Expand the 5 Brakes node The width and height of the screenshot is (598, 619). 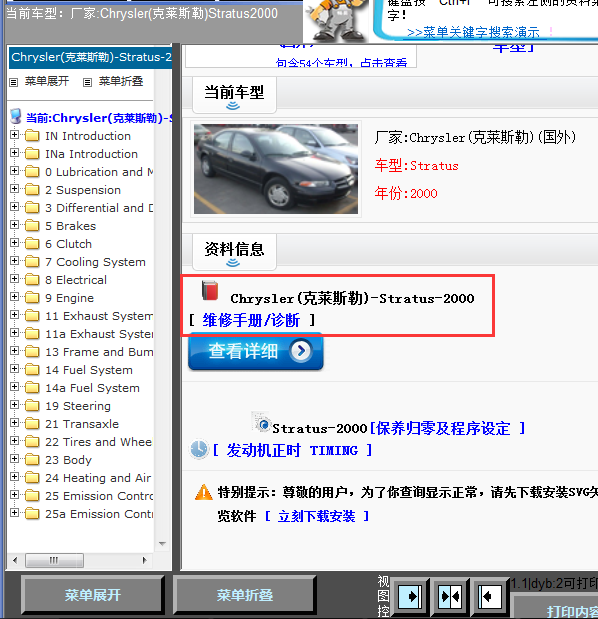tap(15, 225)
